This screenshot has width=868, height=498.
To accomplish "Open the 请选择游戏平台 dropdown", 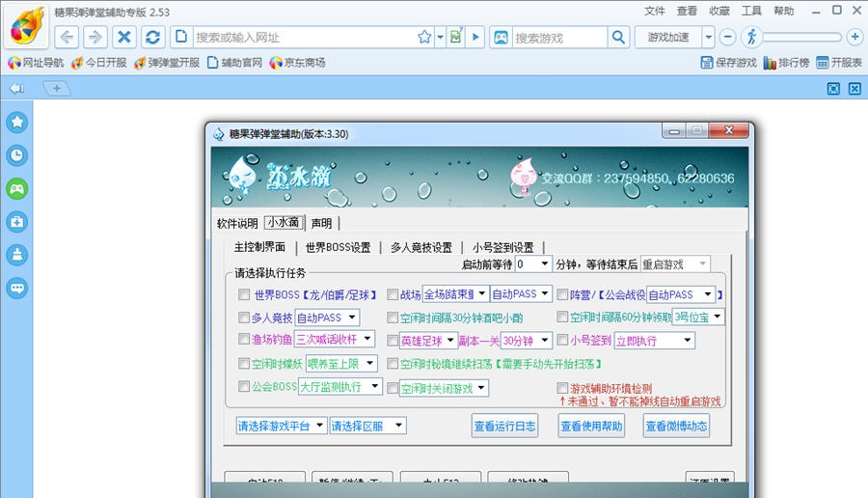I will pyautogui.click(x=281, y=426).
